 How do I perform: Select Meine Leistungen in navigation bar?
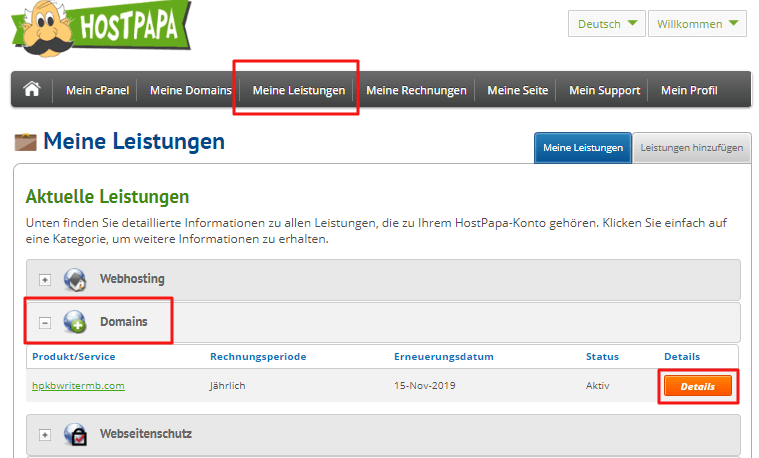coord(299,90)
